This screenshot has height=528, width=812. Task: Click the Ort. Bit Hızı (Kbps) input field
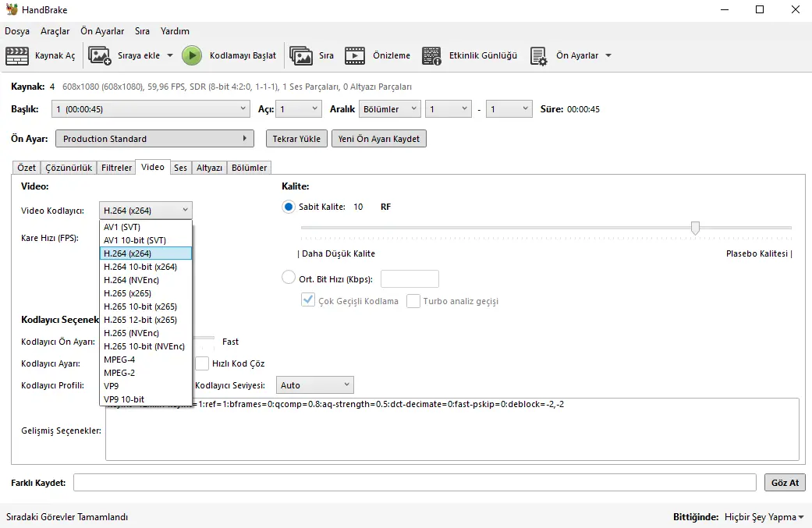coord(410,278)
